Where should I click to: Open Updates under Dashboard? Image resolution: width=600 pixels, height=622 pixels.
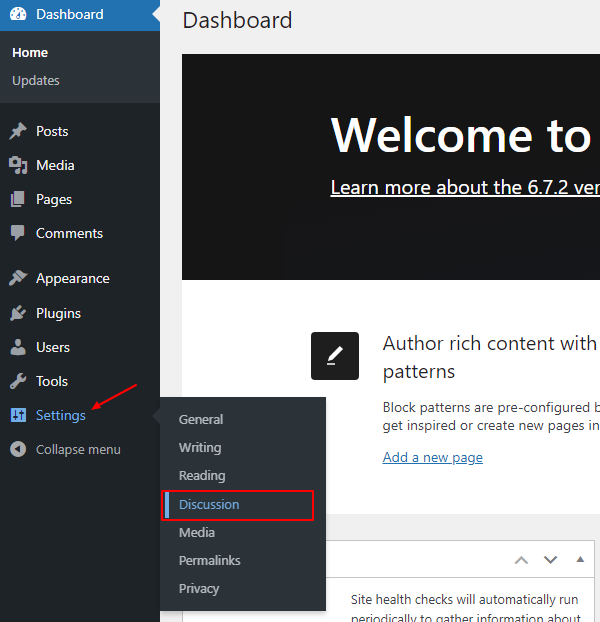coord(36,81)
